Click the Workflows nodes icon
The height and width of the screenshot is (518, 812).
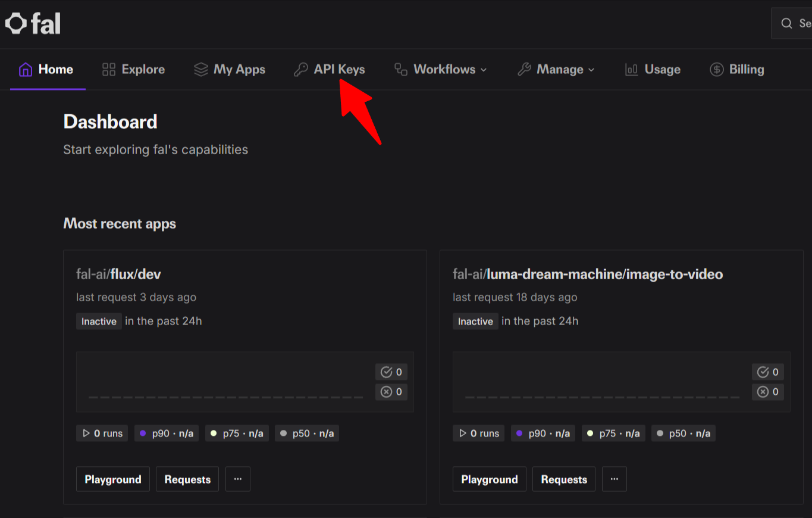(401, 70)
